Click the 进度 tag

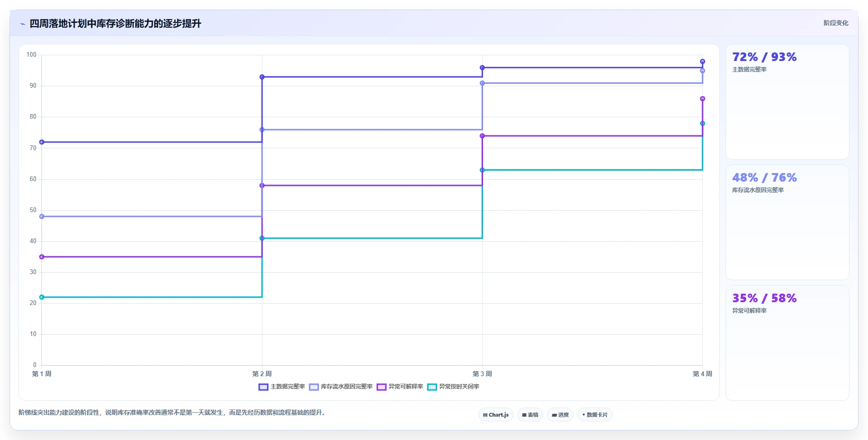(560, 415)
